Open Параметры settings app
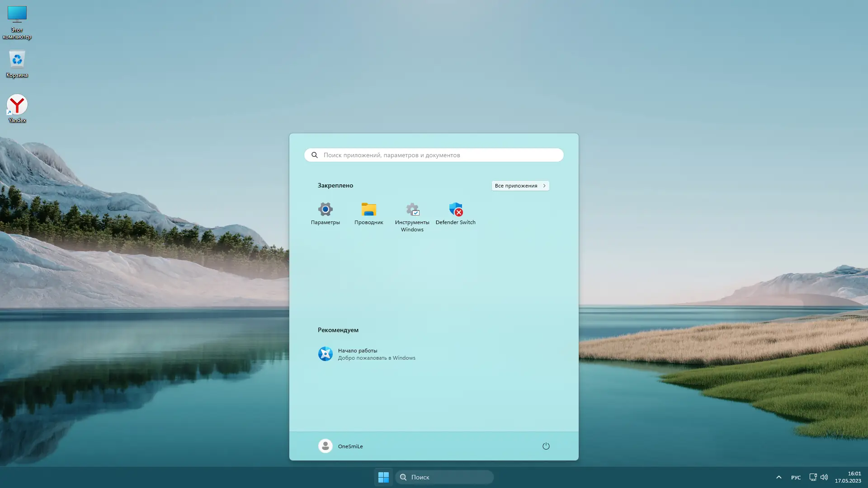 (x=325, y=213)
